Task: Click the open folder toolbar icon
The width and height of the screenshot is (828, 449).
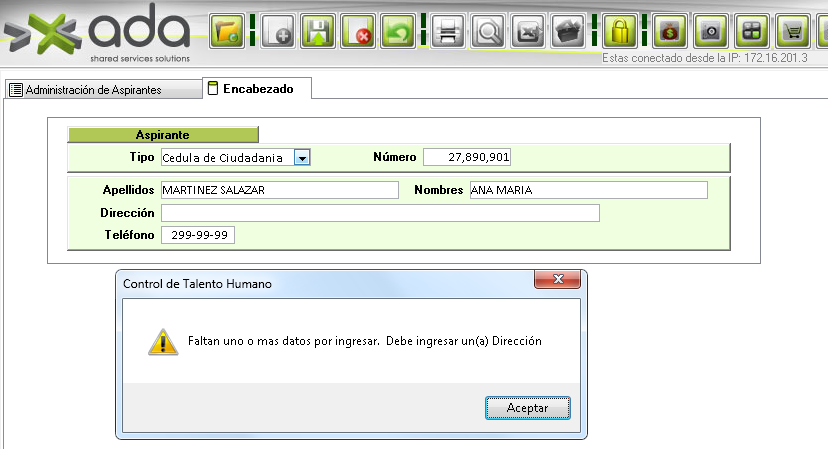Action: coord(228,31)
